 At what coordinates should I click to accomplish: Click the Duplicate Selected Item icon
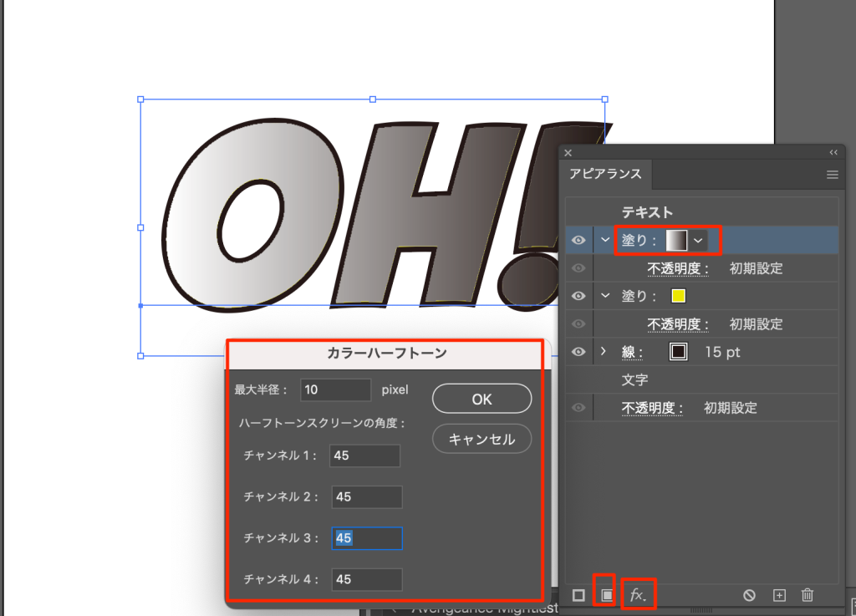coord(779,595)
